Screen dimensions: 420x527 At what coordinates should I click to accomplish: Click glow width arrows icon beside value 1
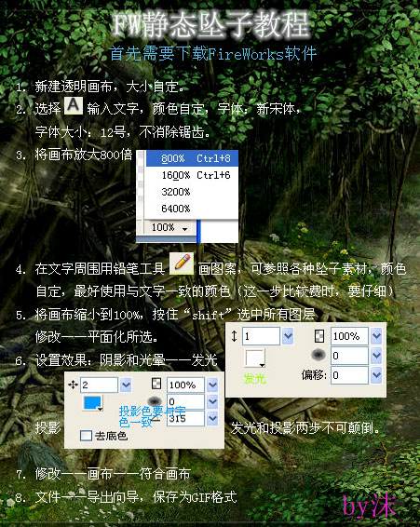click(x=235, y=336)
